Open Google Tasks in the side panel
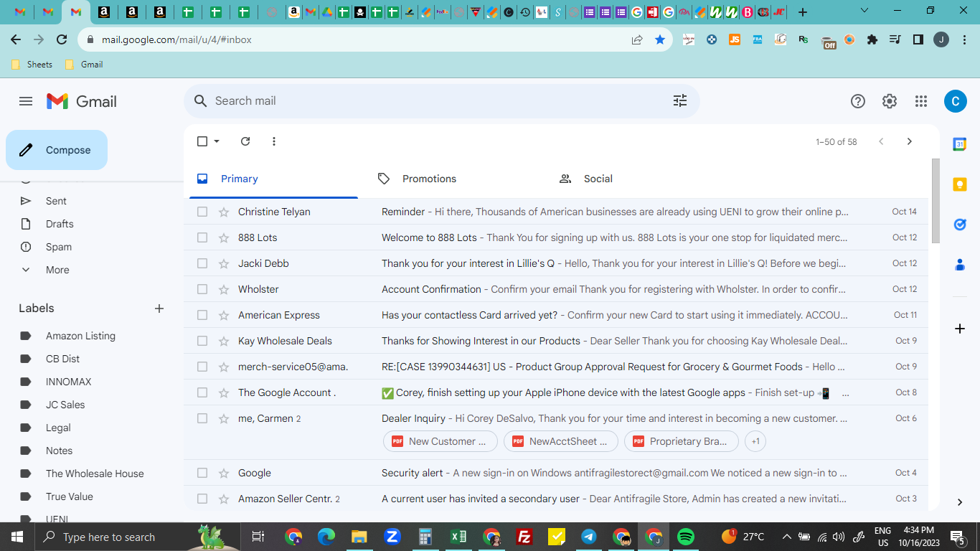This screenshot has height=551, width=980. [960, 225]
